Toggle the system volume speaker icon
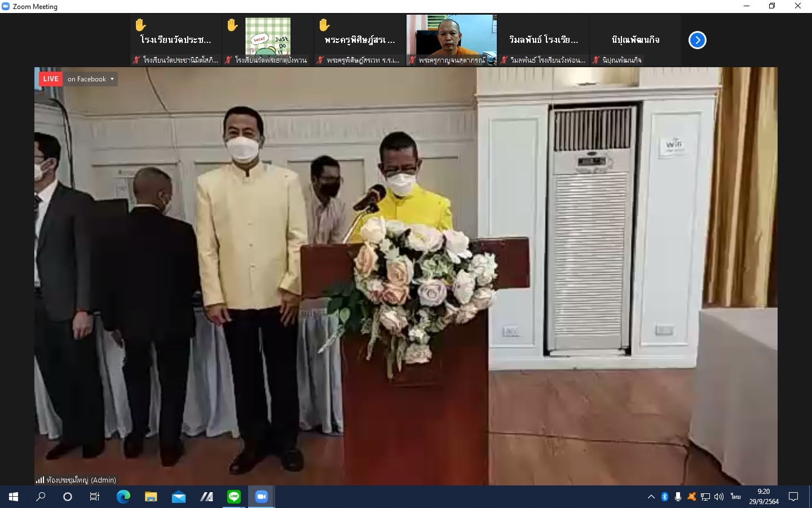Image resolution: width=812 pixels, height=508 pixels. pyautogui.click(x=719, y=497)
